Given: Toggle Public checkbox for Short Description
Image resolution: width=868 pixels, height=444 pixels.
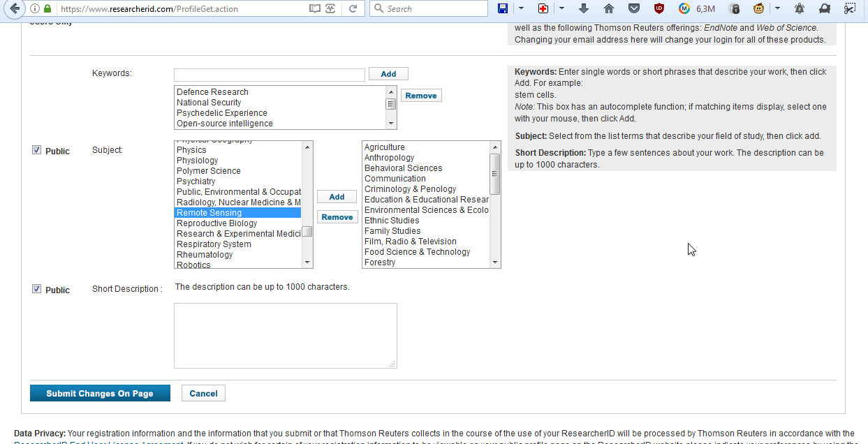Looking at the screenshot, I should click(x=37, y=289).
